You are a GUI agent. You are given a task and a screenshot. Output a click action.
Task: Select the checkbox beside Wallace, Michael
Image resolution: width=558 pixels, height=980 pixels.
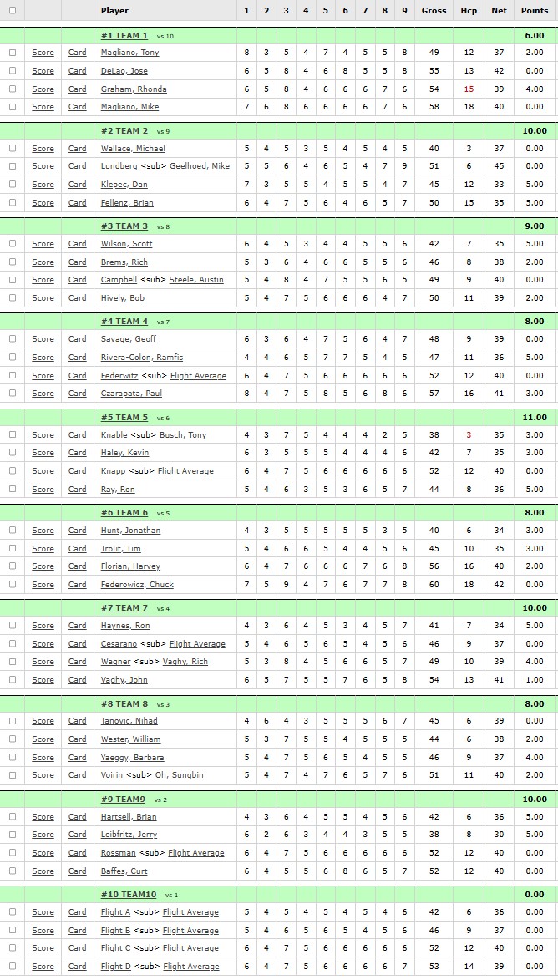tap(13, 148)
